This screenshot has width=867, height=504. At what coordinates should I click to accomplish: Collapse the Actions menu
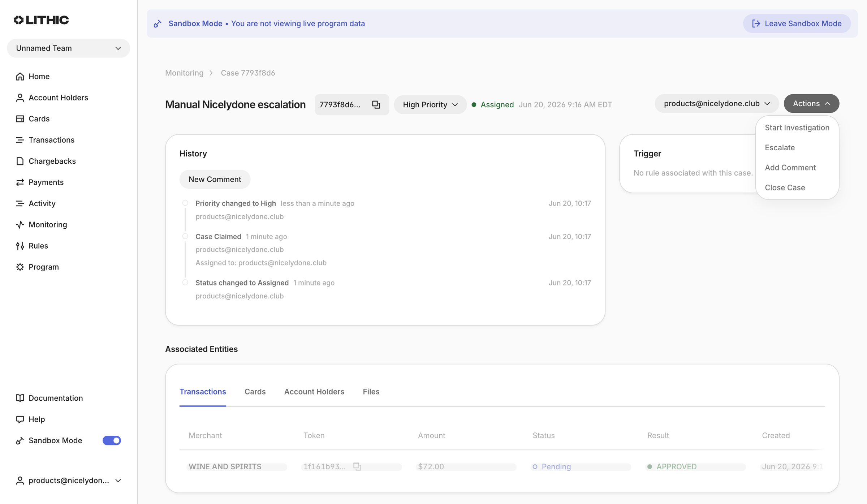[811, 103]
